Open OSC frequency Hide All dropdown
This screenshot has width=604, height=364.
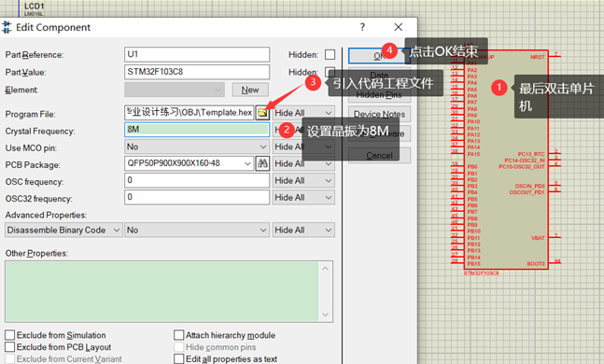(x=303, y=181)
